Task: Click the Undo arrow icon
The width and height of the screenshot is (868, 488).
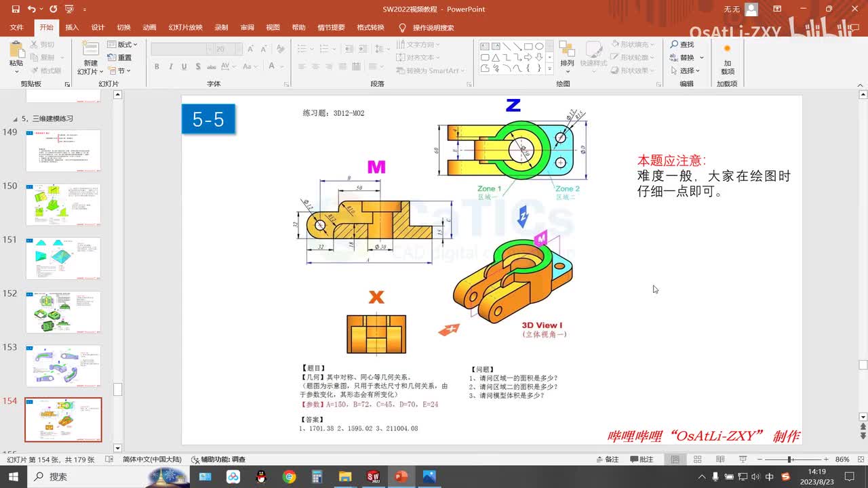Action: pyautogui.click(x=32, y=9)
